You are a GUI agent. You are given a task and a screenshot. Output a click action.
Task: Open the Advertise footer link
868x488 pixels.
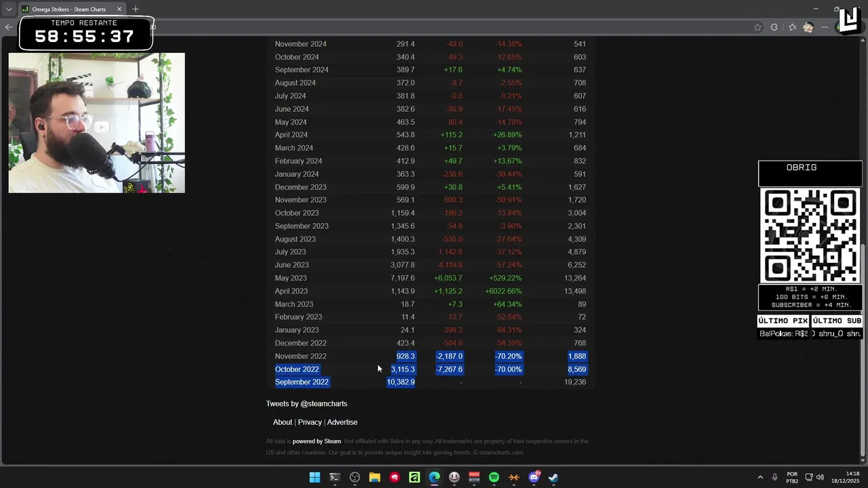pos(342,422)
